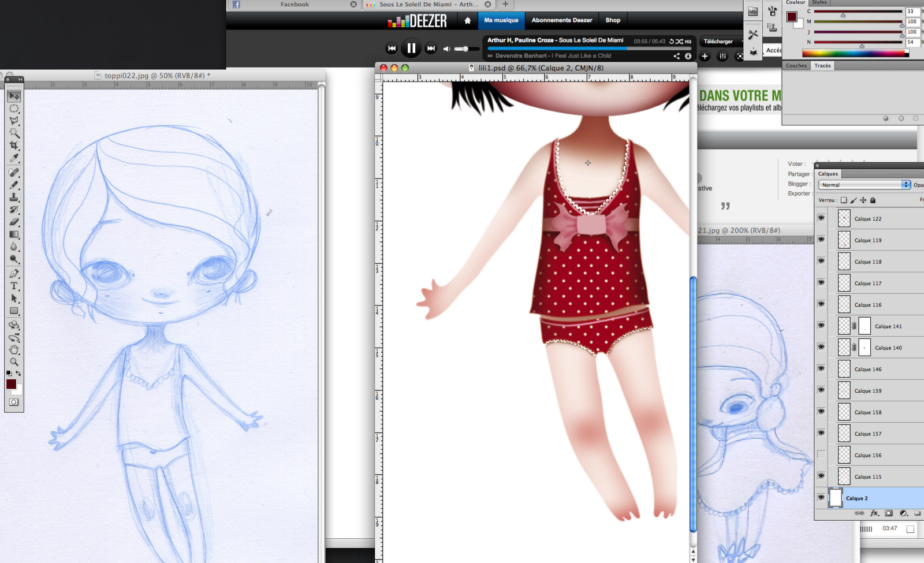Image resolution: width=924 pixels, height=563 pixels.
Task: Open the Deezer Shop link
Action: (613, 20)
